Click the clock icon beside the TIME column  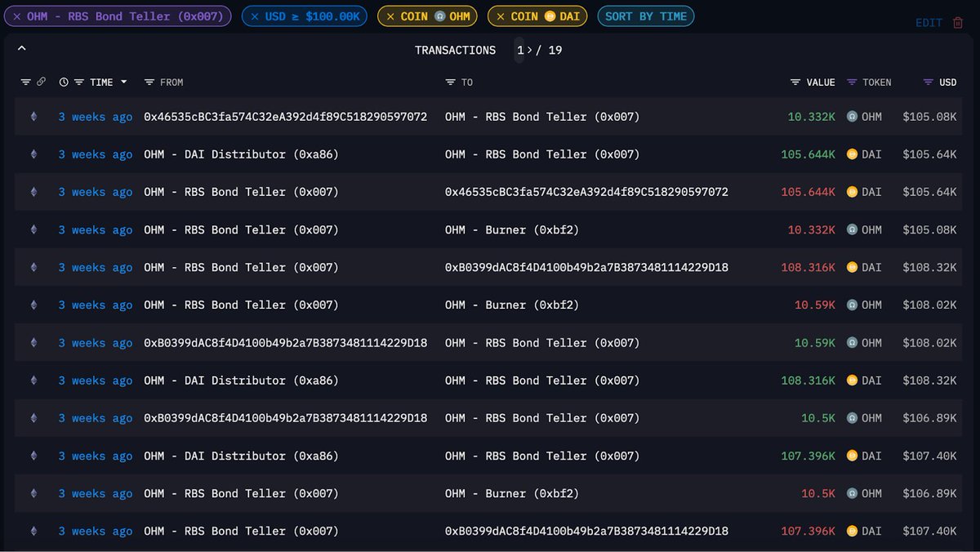64,82
